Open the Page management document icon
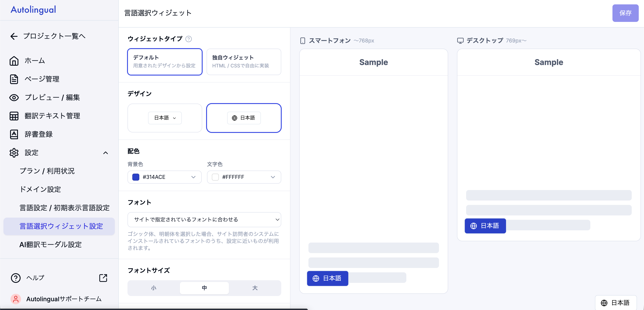Viewport: 644px width, 310px height. (x=14, y=79)
